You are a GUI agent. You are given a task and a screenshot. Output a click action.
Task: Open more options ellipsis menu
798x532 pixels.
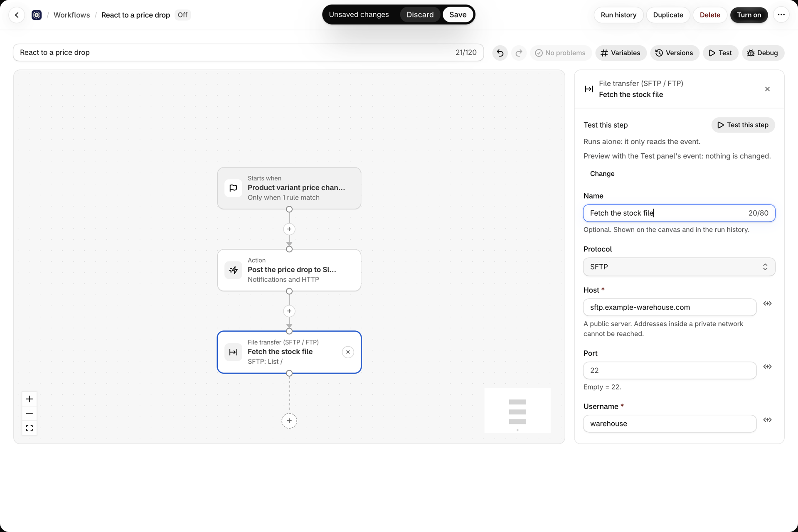781,15
